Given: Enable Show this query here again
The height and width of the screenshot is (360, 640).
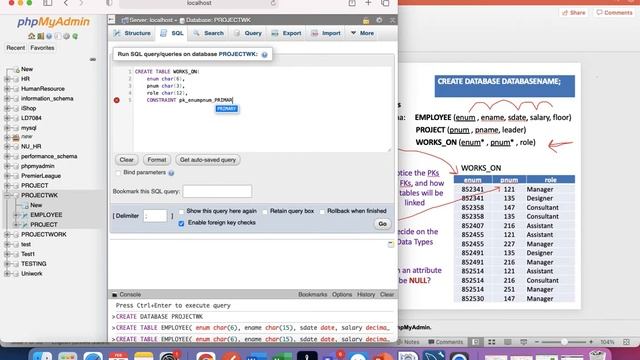Looking at the screenshot, I should (x=181, y=211).
